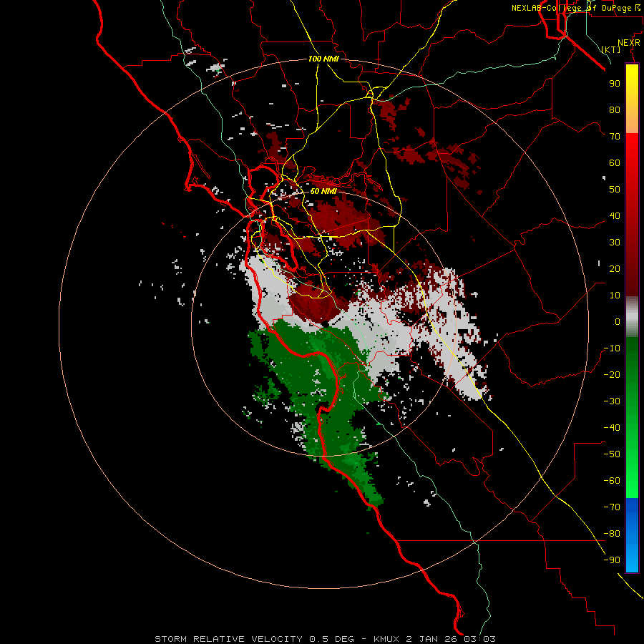The image size is (644, 644).
Task: Click the "STORM RELATIVE VELOCITY 0.5 DEG" caption
Action: point(254,639)
